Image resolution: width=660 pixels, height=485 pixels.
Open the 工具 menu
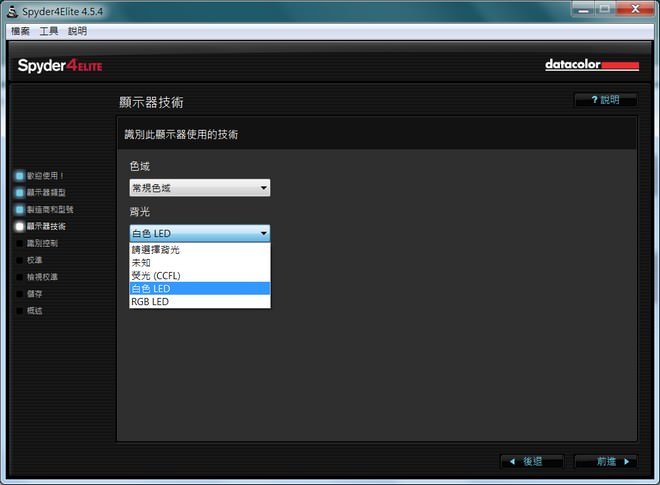click(x=49, y=31)
